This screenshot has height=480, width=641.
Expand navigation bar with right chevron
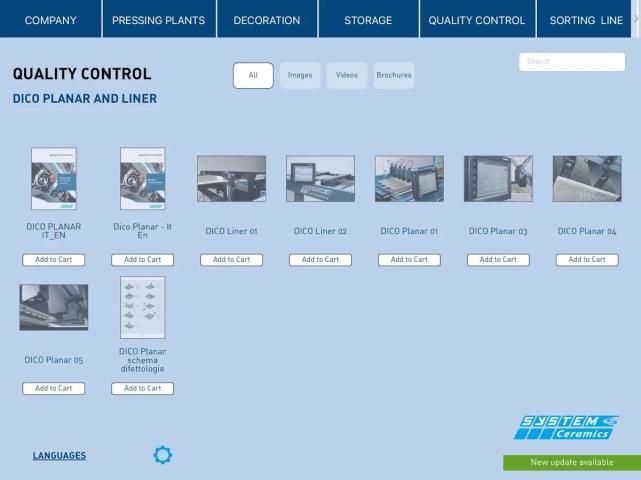point(636,19)
